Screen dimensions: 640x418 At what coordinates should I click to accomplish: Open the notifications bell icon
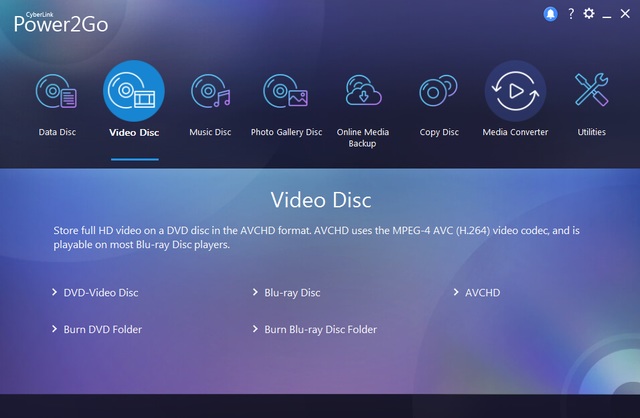point(550,14)
